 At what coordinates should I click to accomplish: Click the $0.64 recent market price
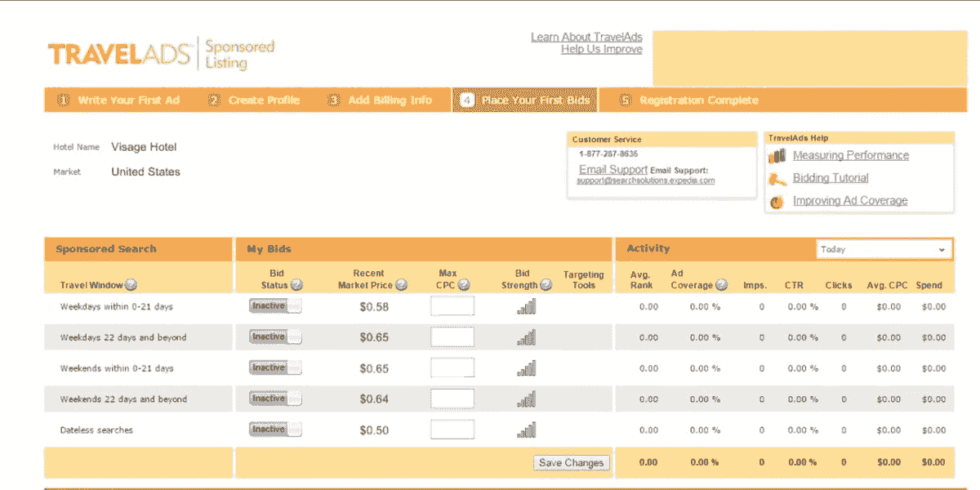[x=374, y=399]
